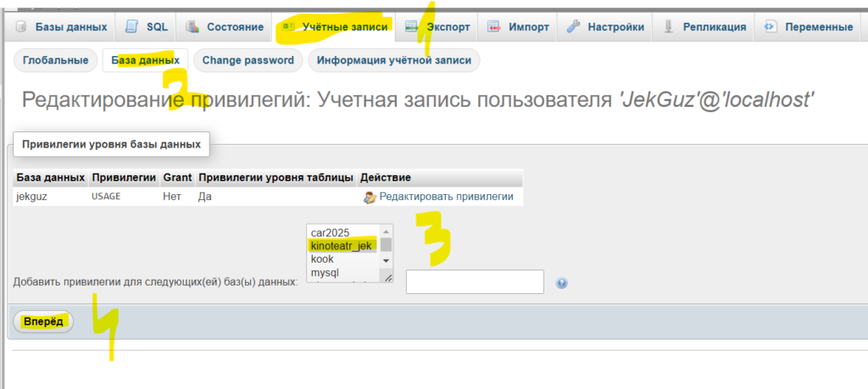Switch to the SQL tab
Image resolution: width=868 pixels, height=389 pixels.
click(x=146, y=26)
